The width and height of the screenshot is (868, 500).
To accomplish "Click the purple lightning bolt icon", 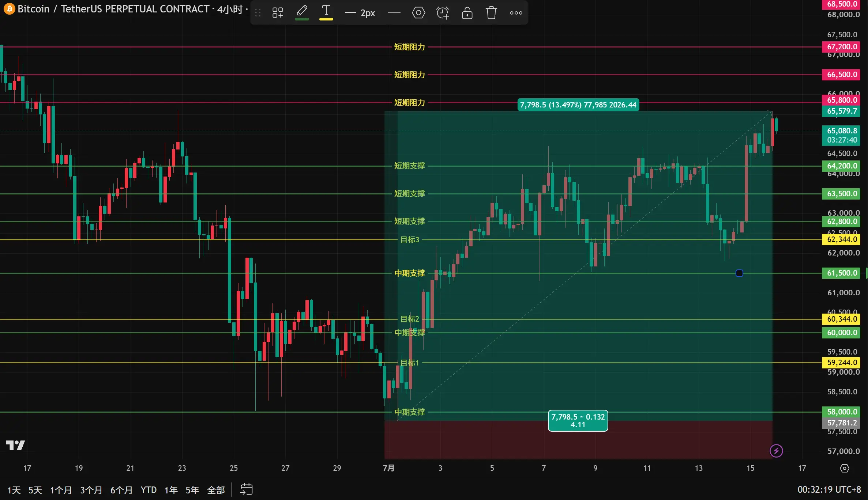I will point(776,451).
